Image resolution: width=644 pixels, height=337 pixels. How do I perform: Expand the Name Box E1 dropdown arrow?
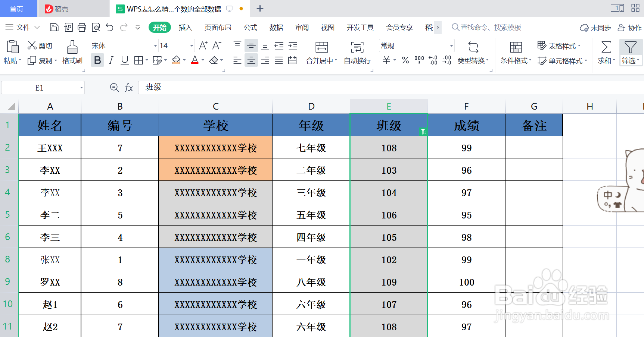[81, 88]
